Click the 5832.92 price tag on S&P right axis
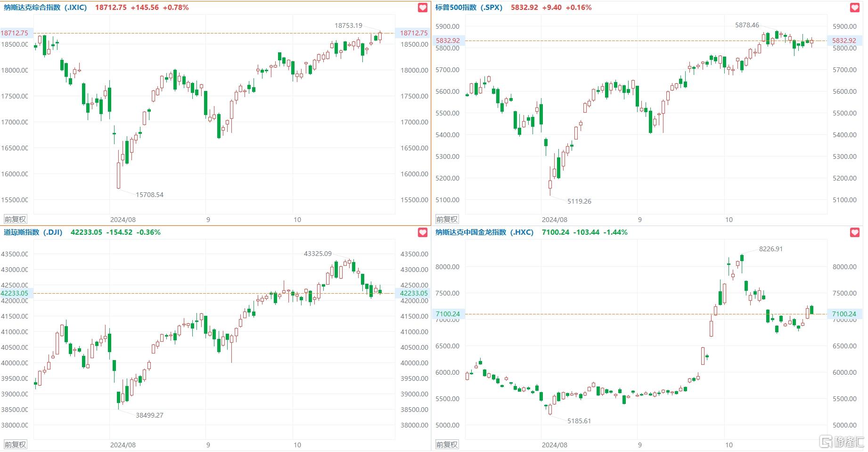This screenshot has width=868, height=452. [x=844, y=41]
